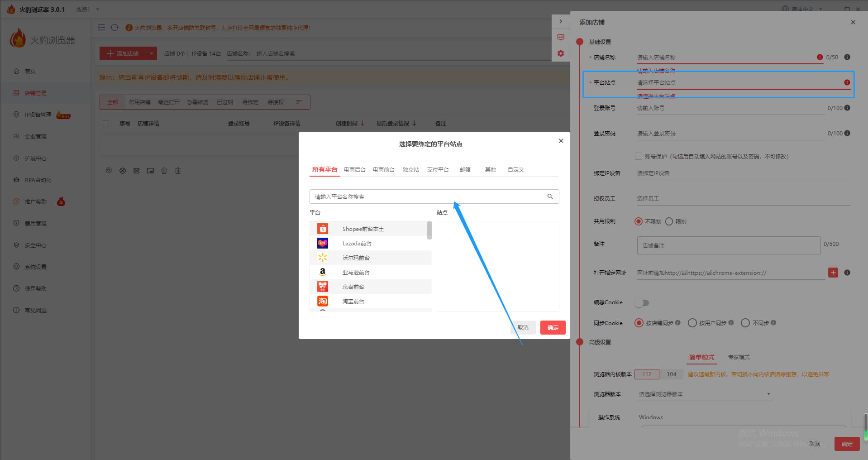
Task: Switch to 专家模式 in advanced settings
Action: point(739,357)
